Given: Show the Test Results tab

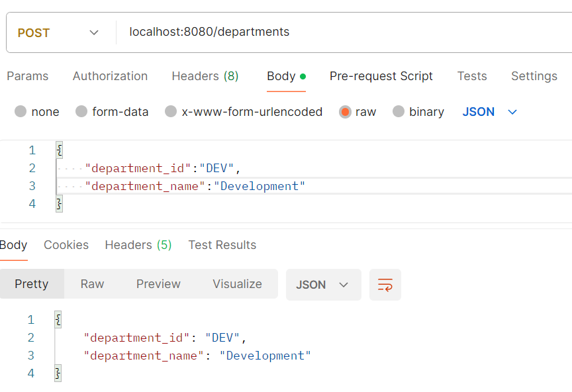Looking at the screenshot, I should (222, 245).
